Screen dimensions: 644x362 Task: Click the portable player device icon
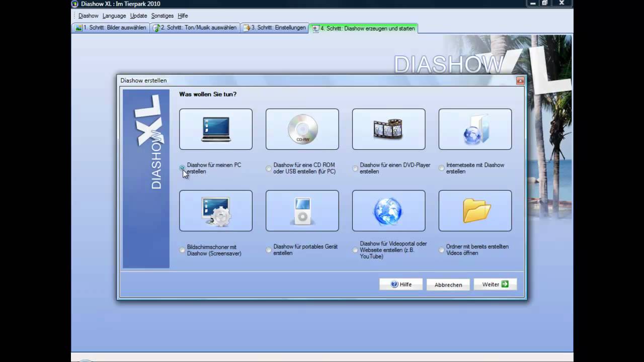(x=302, y=211)
